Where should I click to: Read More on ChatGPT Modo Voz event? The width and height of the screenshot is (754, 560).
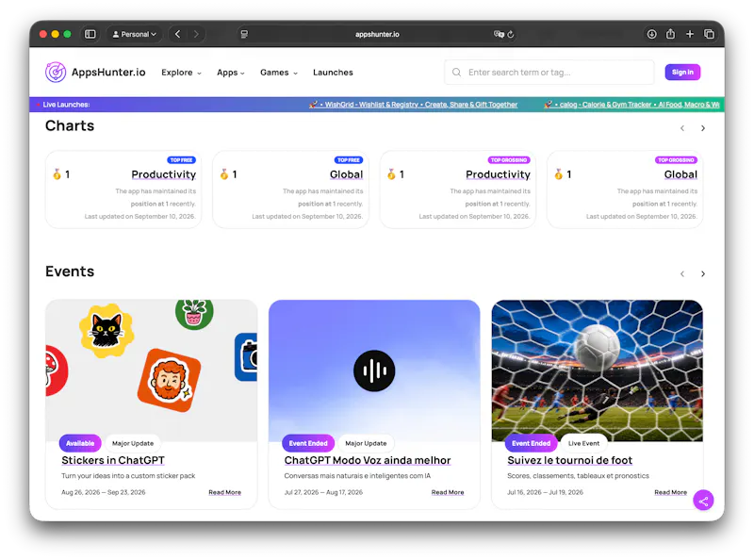448,492
